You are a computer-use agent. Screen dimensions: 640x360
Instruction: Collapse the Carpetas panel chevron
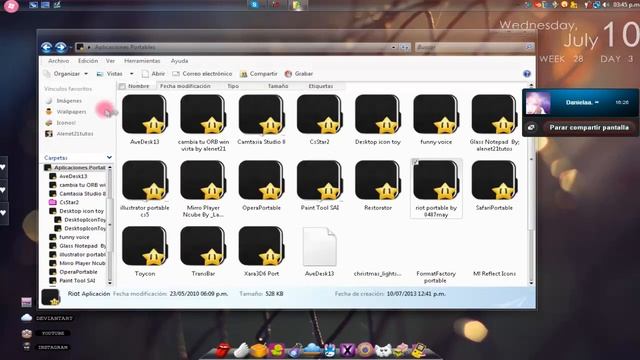coord(109,158)
